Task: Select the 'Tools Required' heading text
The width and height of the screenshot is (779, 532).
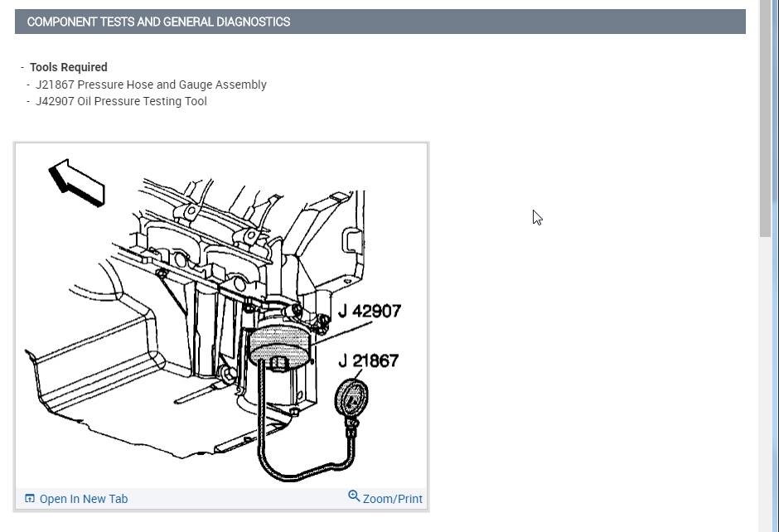Action: pyautogui.click(x=69, y=67)
